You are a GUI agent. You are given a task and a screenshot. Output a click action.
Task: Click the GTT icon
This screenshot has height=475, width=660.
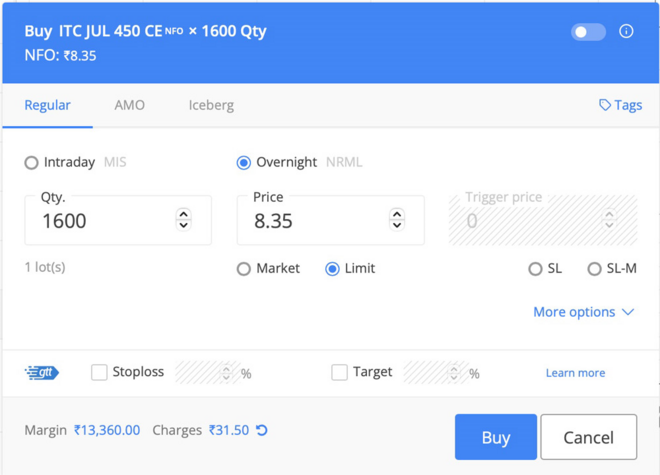[42, 373]
